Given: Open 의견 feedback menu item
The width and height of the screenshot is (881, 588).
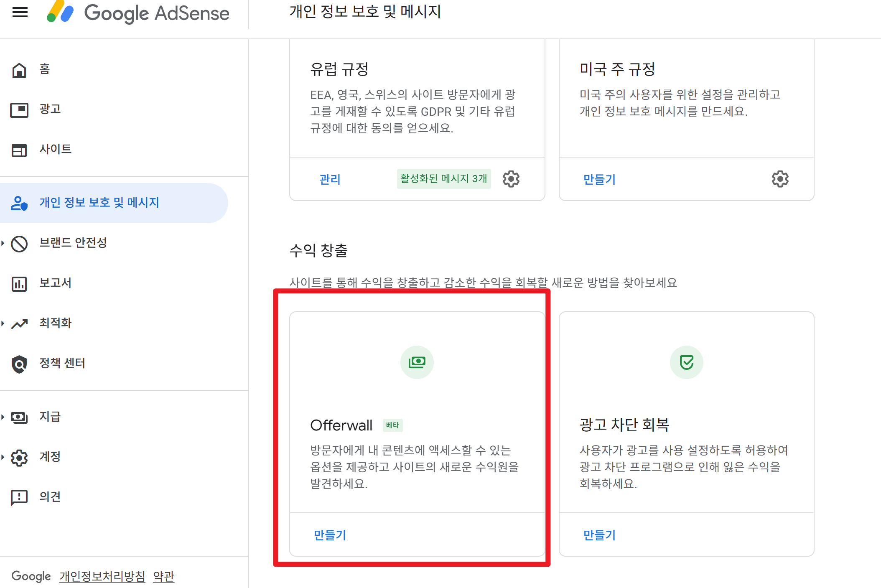Looking at the screenshot, I should (50, 497).
